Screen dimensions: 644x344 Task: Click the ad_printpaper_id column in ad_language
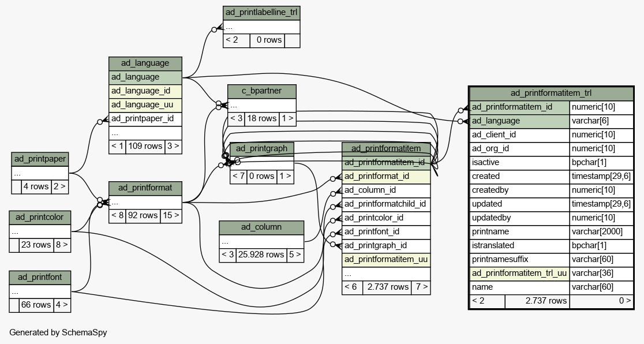pyautogui.click(x=145, y=118)
